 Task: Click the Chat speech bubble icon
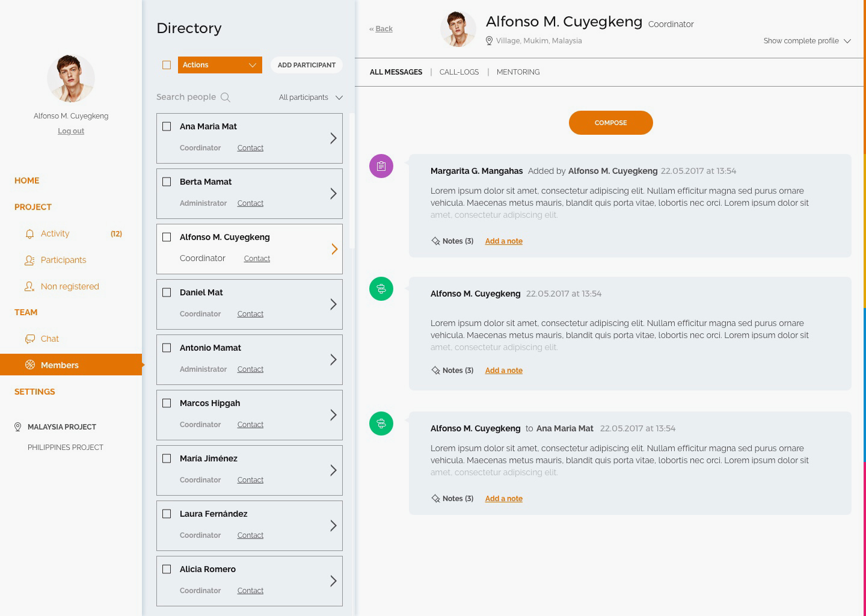(29, 339)
